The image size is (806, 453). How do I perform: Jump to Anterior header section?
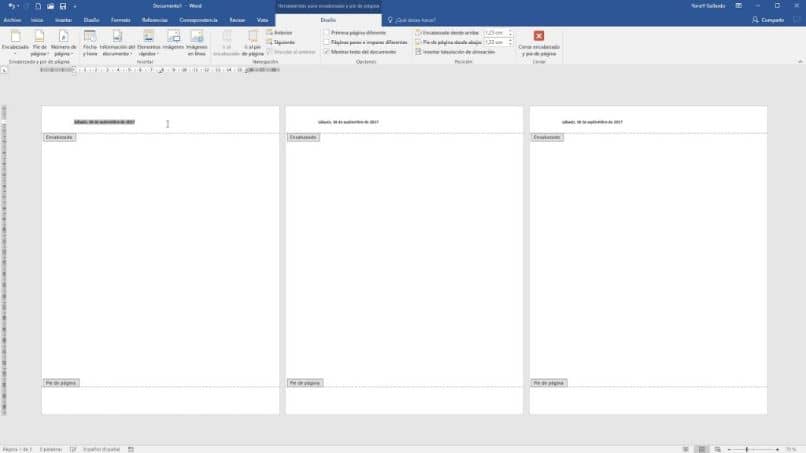click(279, 33)
